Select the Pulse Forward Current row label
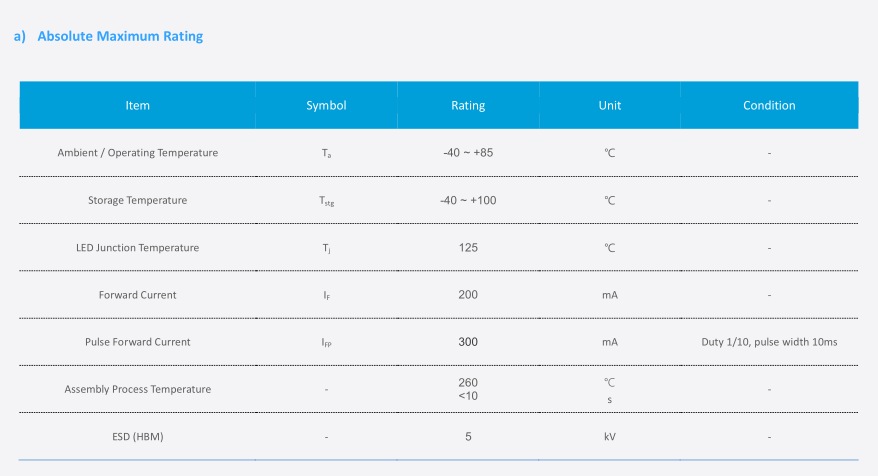Viewport: 878px width, 476px height. click(x=137, y=342)
